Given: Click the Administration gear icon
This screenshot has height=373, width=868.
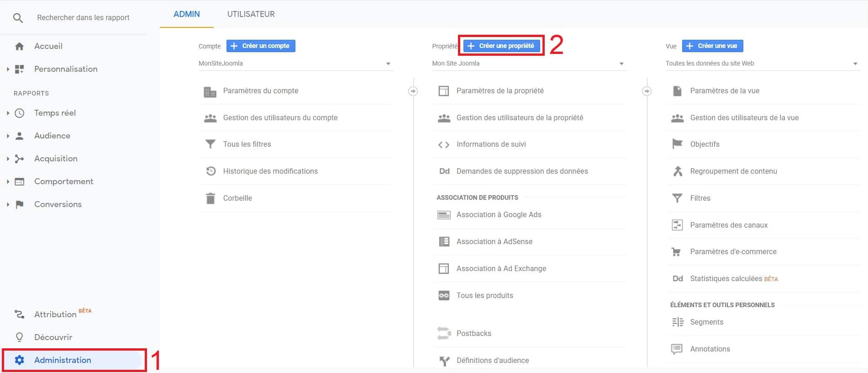Looking at the screenshot, I should coord(19,360).
